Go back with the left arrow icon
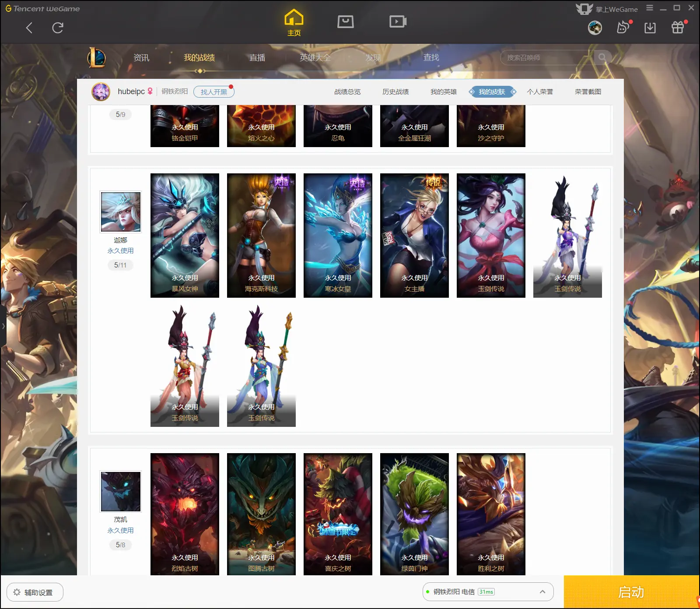Image resolution: width=700 pixels, height=609 pixels. pos(29,28)
